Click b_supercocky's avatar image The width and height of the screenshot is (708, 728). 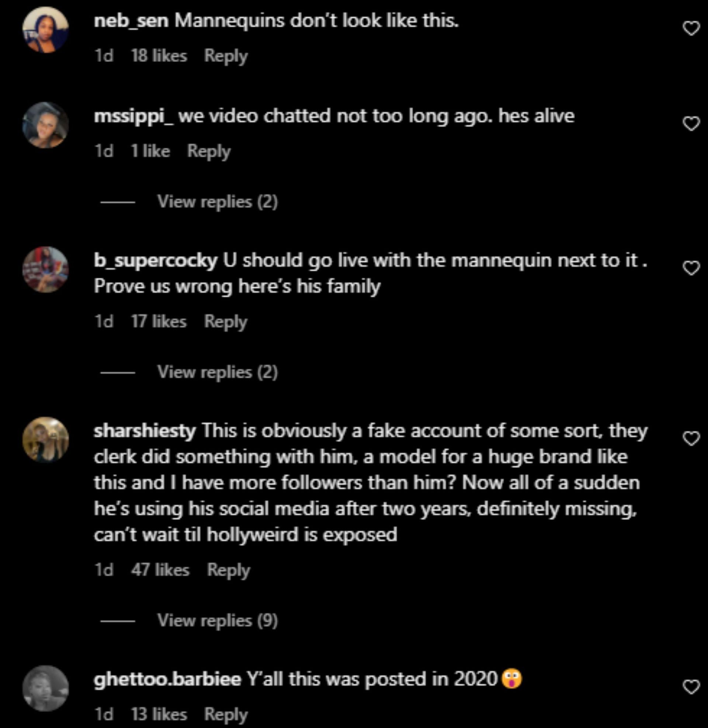(45, 269)
